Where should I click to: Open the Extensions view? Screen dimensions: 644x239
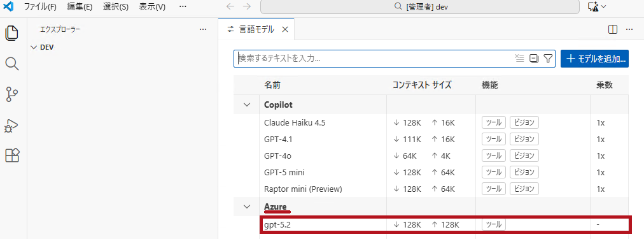[x=12, y=156]
